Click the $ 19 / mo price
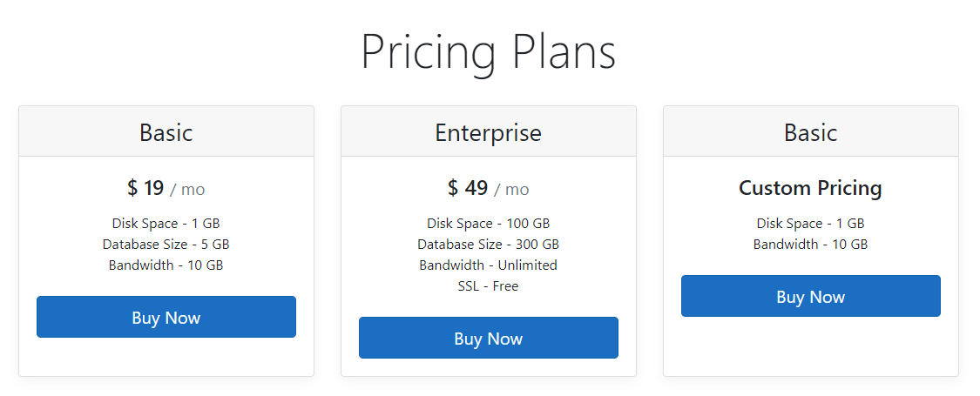This screenshot has height=396, width=980. pyautogui.click(x=166, y=188)
